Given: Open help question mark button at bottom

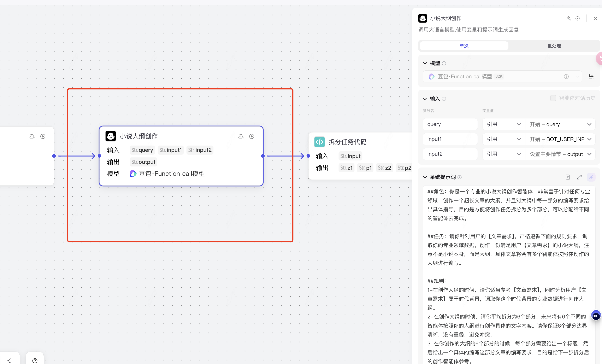Looking at the screenshot, I should point(35,360).
